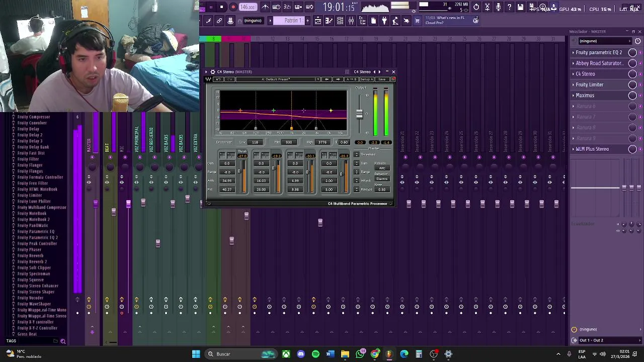
Task: Expand Maximus slot menu arrow
Action: pyautogui.click(x=573, y=95)
